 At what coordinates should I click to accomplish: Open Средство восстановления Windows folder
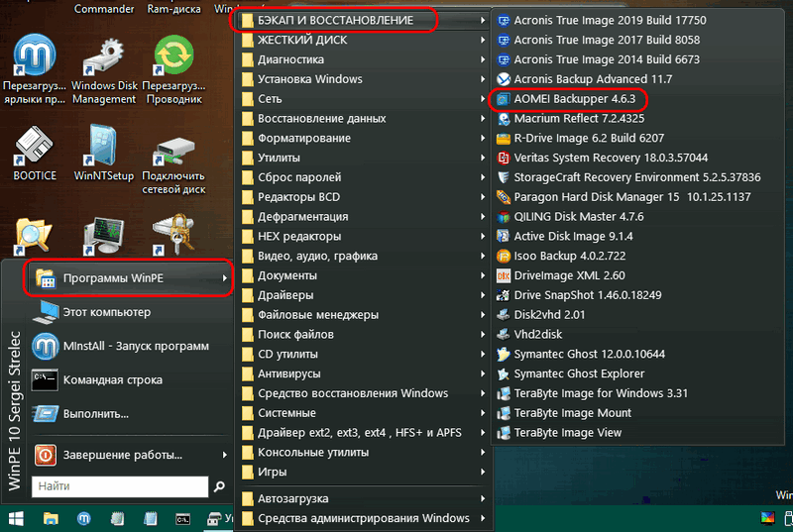(363, 393)
